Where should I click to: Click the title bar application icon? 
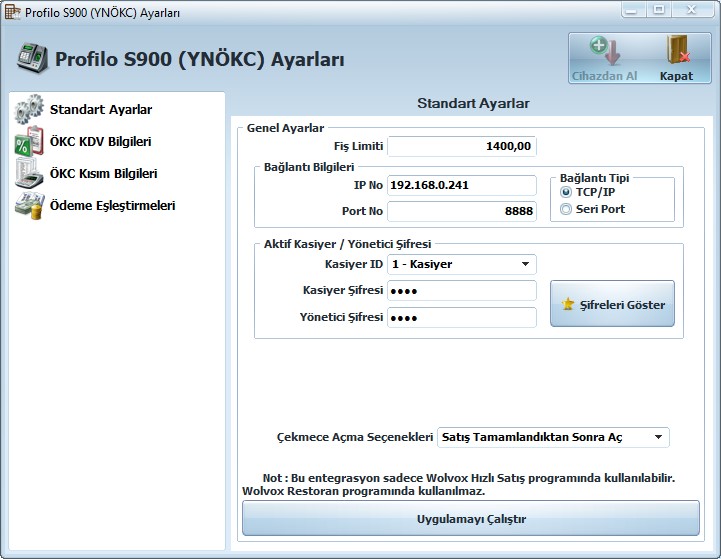12,12
